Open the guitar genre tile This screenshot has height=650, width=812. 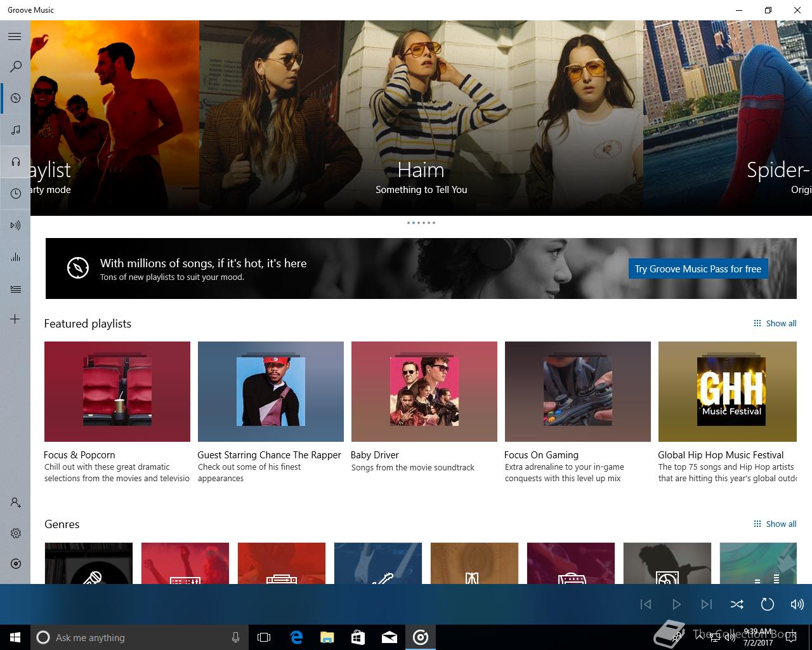point(378,563)
